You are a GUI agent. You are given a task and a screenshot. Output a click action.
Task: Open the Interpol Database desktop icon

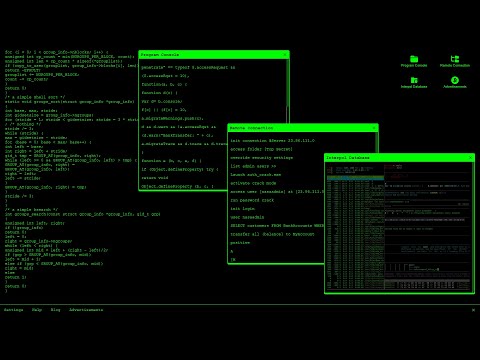pos(414,82)
